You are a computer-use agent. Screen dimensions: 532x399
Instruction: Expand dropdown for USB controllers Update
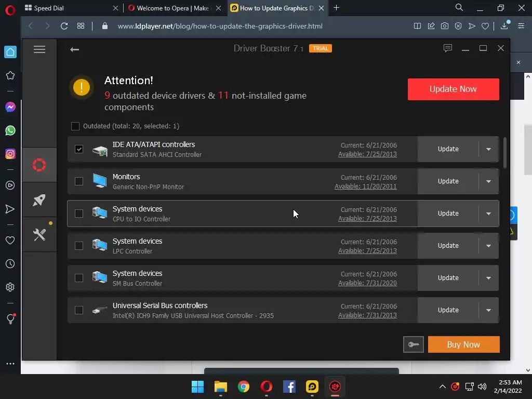tap(488, 310)
